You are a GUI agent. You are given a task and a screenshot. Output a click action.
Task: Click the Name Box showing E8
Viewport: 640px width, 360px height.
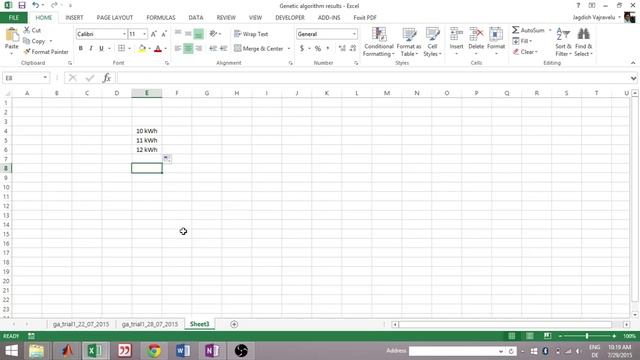[25, 78]
